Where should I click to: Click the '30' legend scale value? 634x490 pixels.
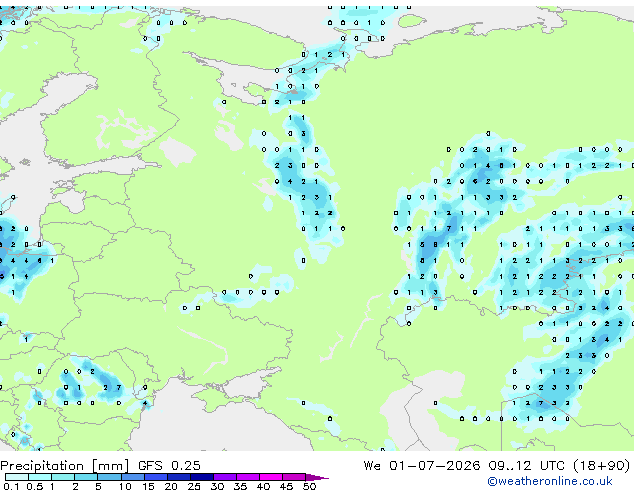click(217, 486)
